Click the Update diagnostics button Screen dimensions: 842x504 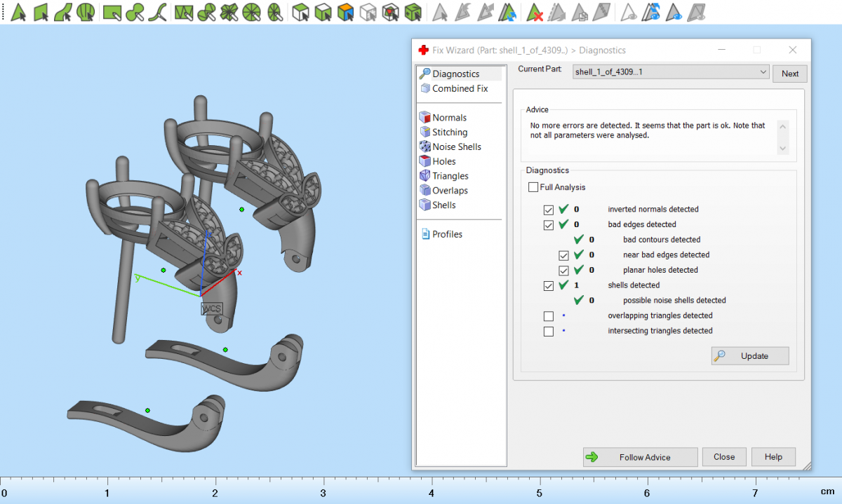pyautogui.click(x=749, y=356)
